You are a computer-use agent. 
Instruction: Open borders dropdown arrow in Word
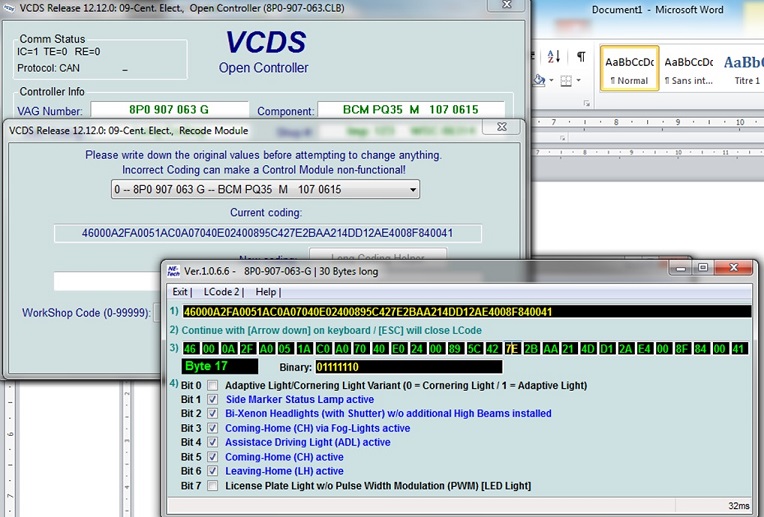[x=578, y=80]
